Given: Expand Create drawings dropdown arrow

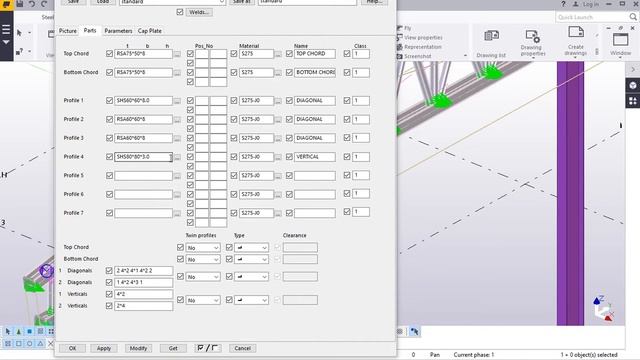Looking at the screenshot, I should click(x=576, y=58).
